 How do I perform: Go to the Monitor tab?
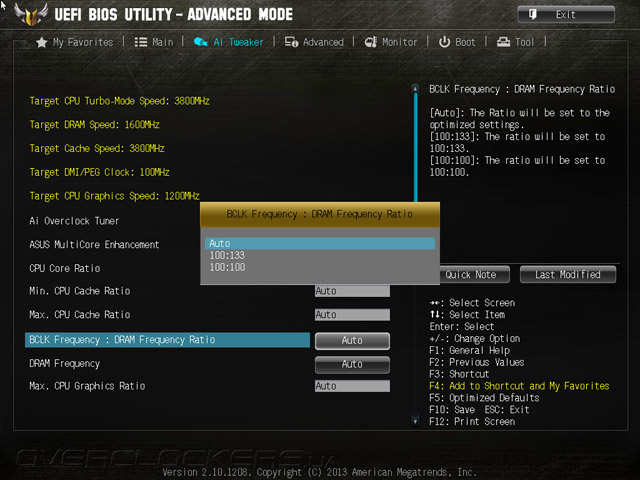coord(400,42)
